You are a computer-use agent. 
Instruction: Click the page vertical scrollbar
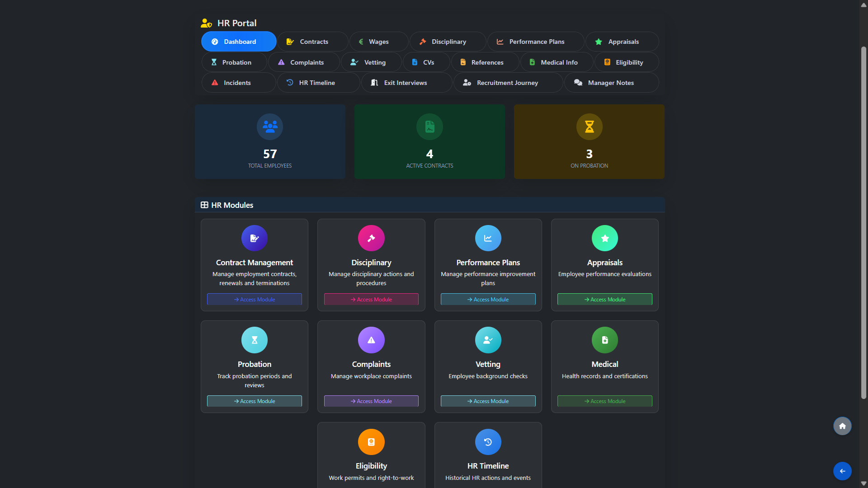[863, 223]
